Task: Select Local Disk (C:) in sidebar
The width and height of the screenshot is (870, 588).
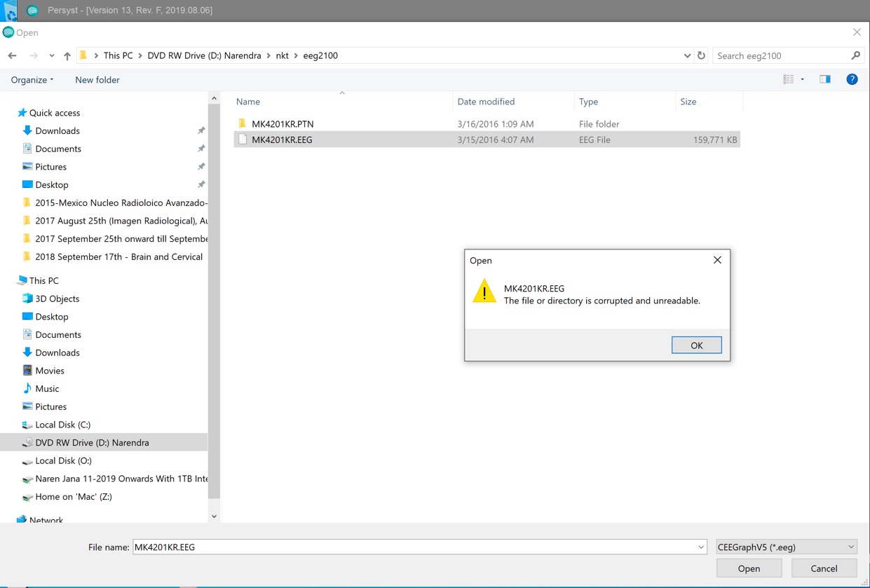Action: click(x=62, y=425)
